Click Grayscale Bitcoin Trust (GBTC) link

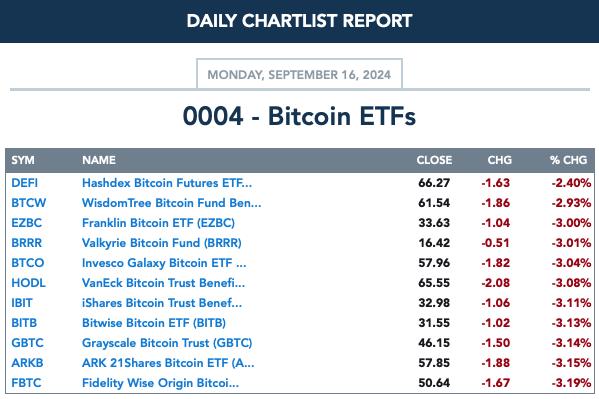(167, 343)
